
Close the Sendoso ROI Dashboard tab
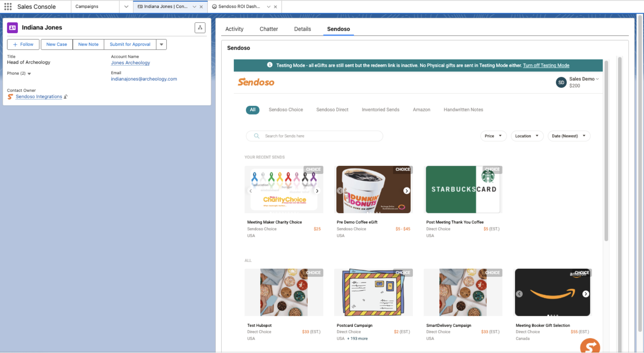coord(275,7)
